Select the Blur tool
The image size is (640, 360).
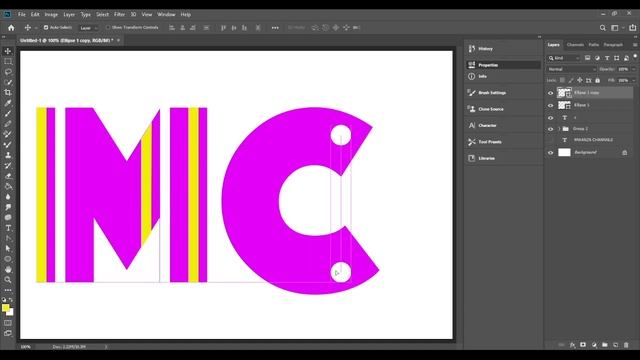point(8,197)
